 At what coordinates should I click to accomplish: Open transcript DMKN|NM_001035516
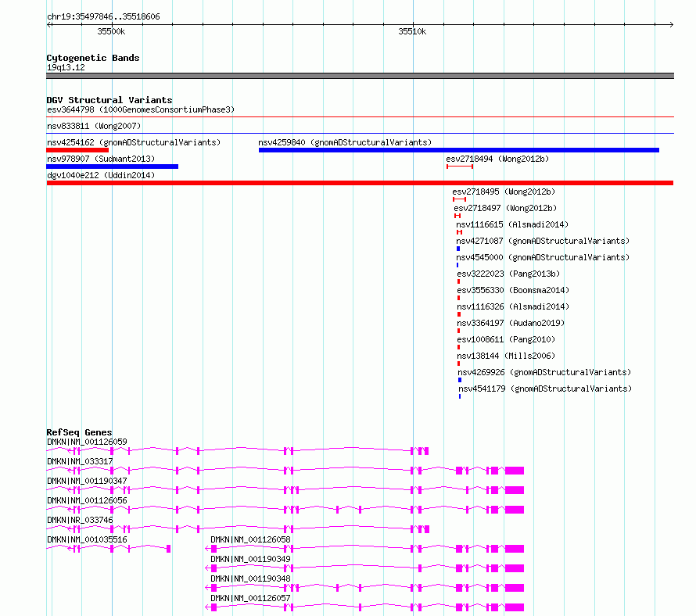[x=87, y=539]
